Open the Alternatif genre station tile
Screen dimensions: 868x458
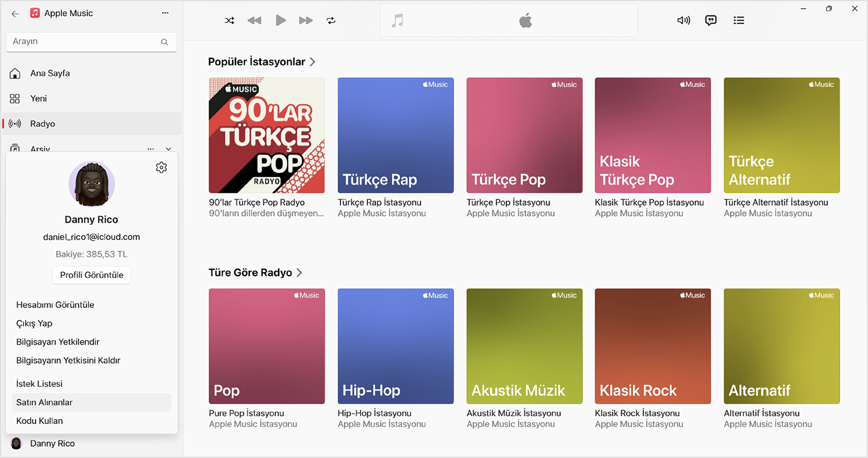coord(782,346)
